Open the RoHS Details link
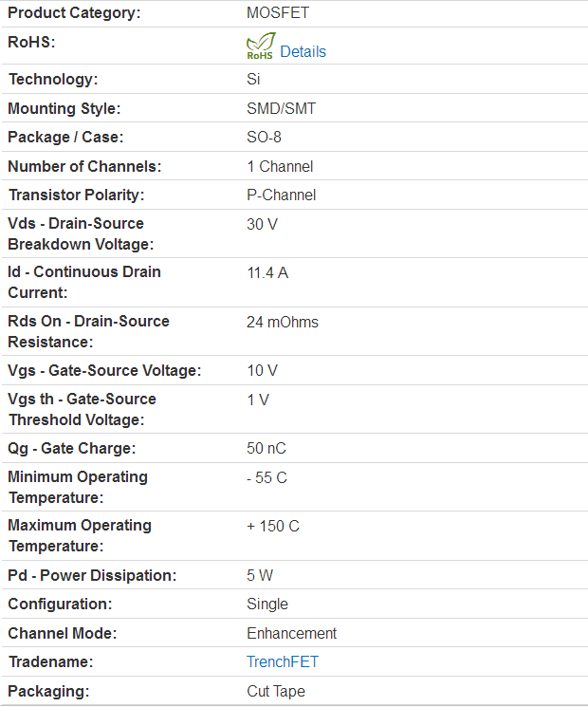Viewport: 588px width, 707px height. pyautogui.click(x=303, y=51)
